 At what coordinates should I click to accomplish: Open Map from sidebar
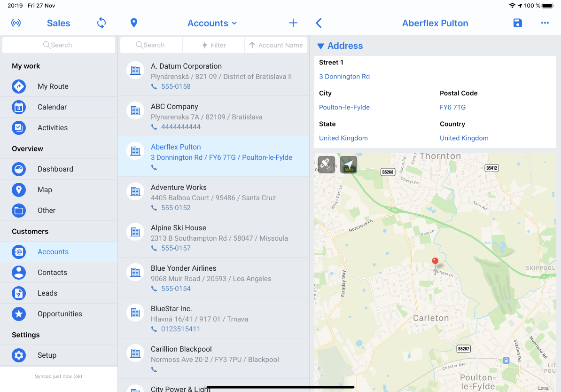(x=59, y=190)
